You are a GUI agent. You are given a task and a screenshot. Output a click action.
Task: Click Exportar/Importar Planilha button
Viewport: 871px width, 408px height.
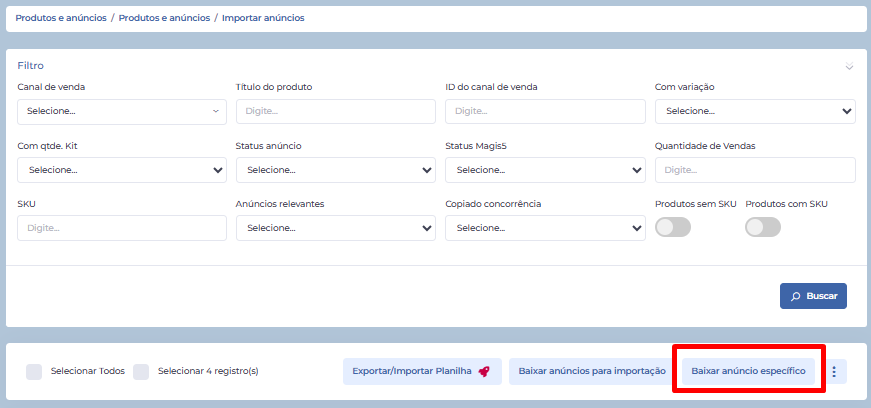click(x=421, y=372)
